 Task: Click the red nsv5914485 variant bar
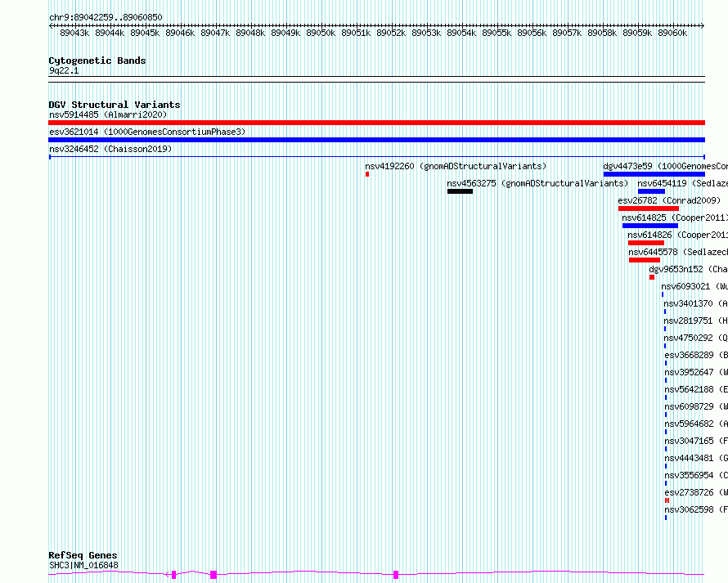376,123
